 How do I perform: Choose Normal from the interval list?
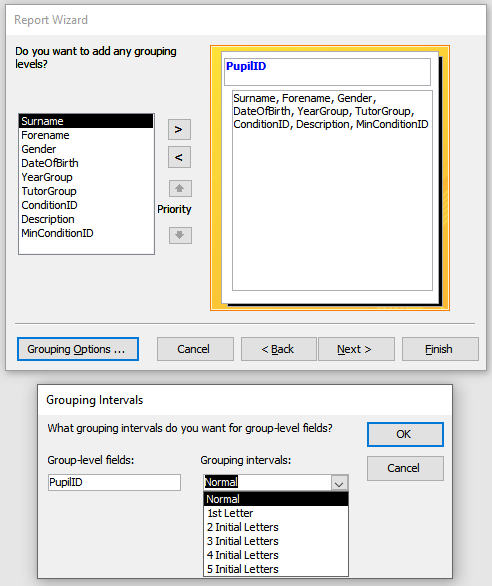pos(276,499)
